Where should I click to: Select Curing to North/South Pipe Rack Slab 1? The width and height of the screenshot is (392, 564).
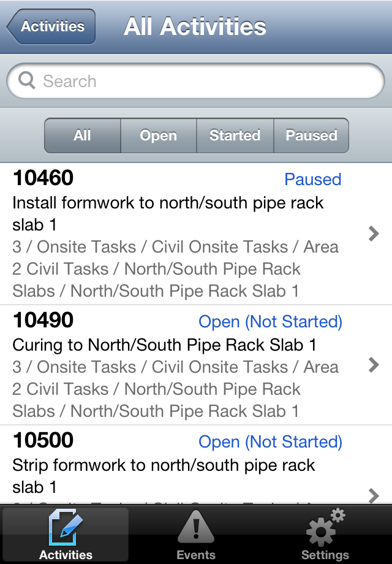click(x=164, y=345)
